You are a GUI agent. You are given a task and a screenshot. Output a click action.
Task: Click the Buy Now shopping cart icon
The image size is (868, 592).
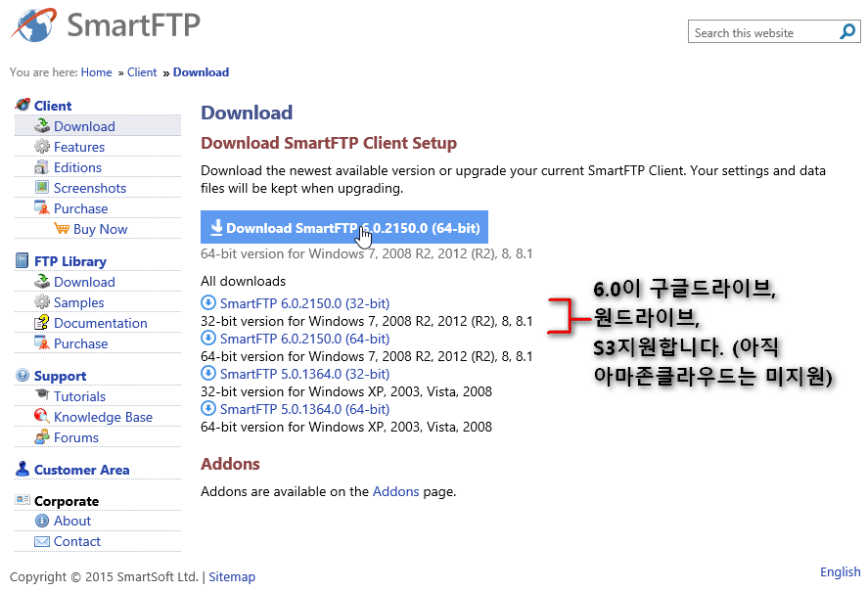click(x=62, y=228)
